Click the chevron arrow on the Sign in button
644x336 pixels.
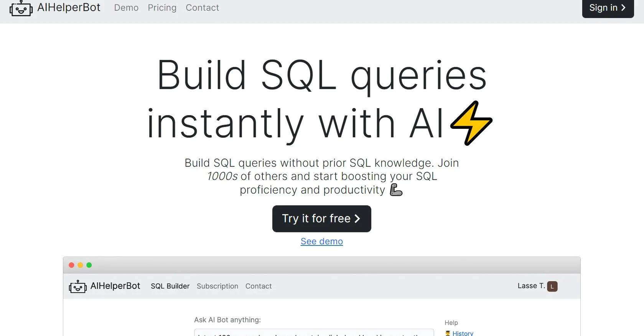[623, 7]
